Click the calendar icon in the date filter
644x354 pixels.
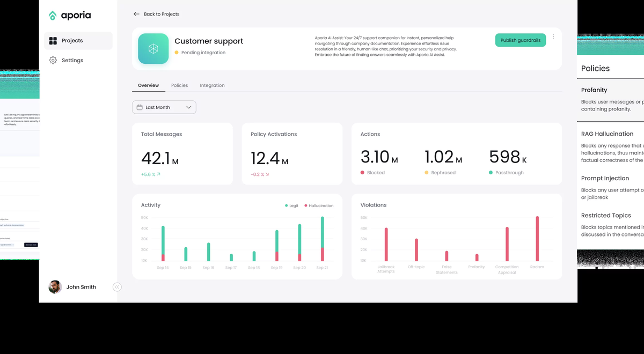click(x=140, y=107)
